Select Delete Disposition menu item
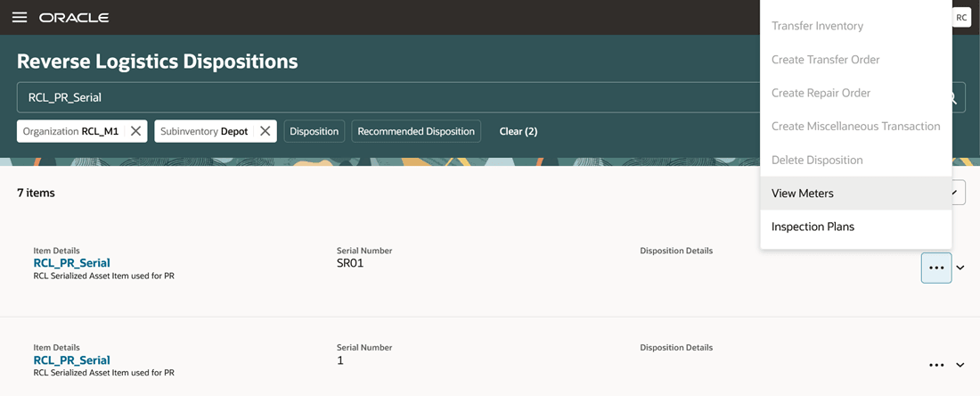This screenshot has height=396, width=980. (x=856, y=160)
